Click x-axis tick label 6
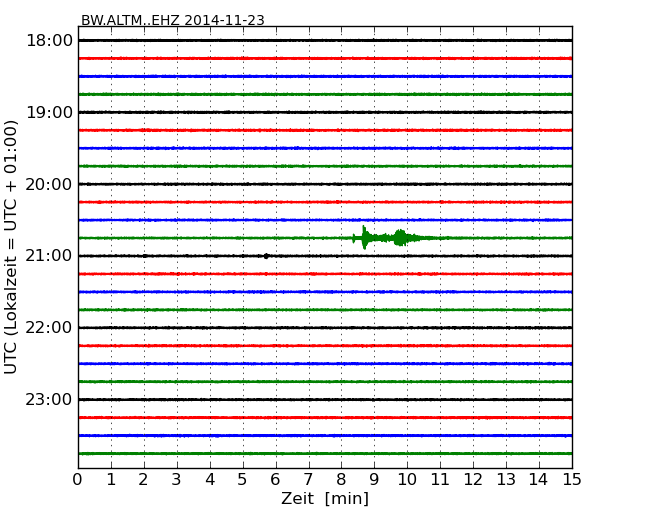650x520 pixels. coord(275,479)
